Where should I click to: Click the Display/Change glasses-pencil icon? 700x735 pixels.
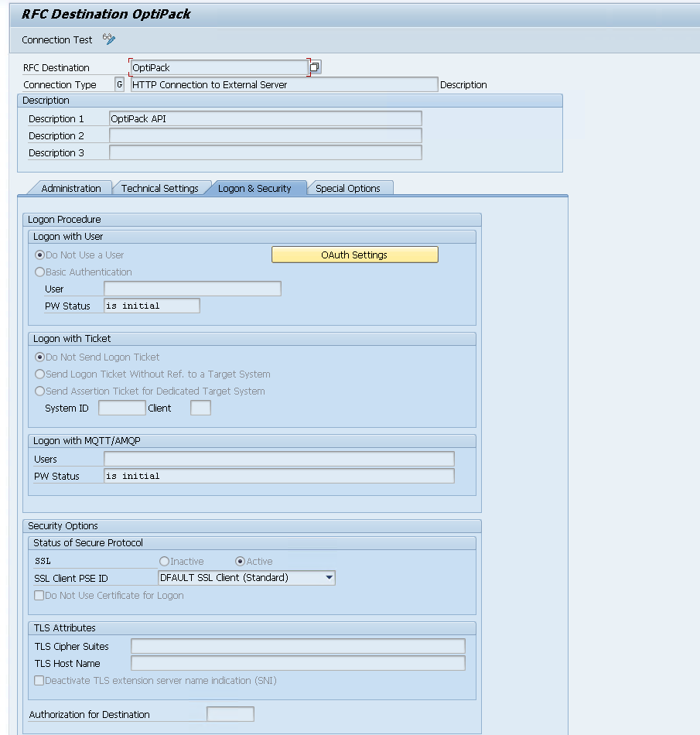(x=109, y=39)
